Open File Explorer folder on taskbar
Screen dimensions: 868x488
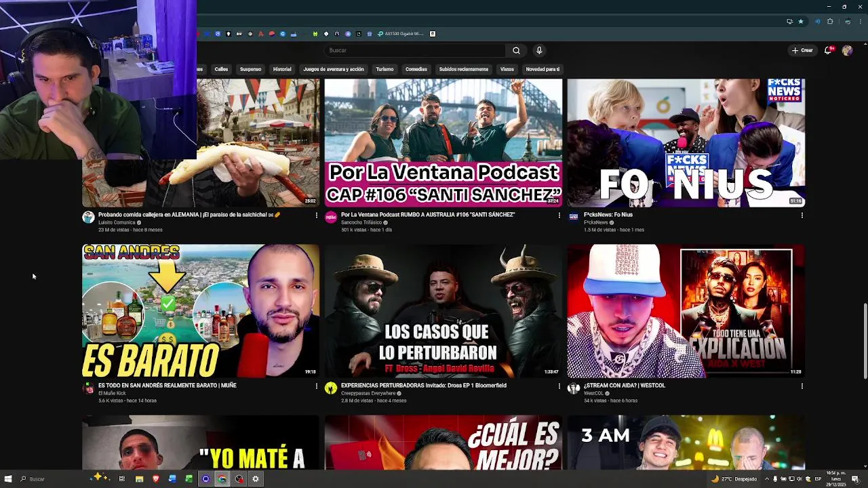pyautogui.click(x=139, y=479)
